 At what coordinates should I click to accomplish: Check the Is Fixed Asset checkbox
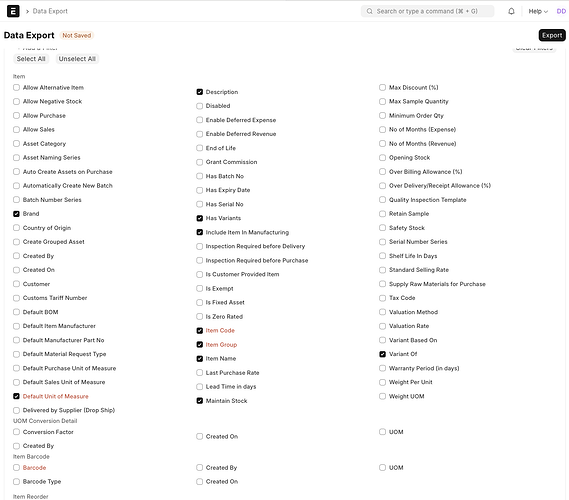point(200,302)
